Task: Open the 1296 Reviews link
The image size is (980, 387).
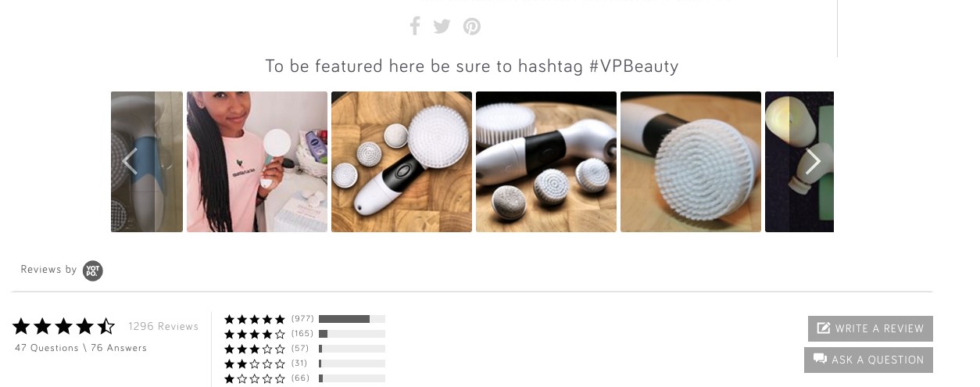Action: pos(163,327)
